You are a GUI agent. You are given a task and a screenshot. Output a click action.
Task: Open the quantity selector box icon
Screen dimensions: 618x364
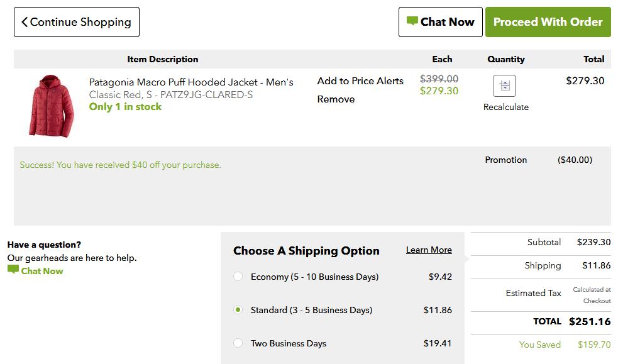tap(504, 85)
